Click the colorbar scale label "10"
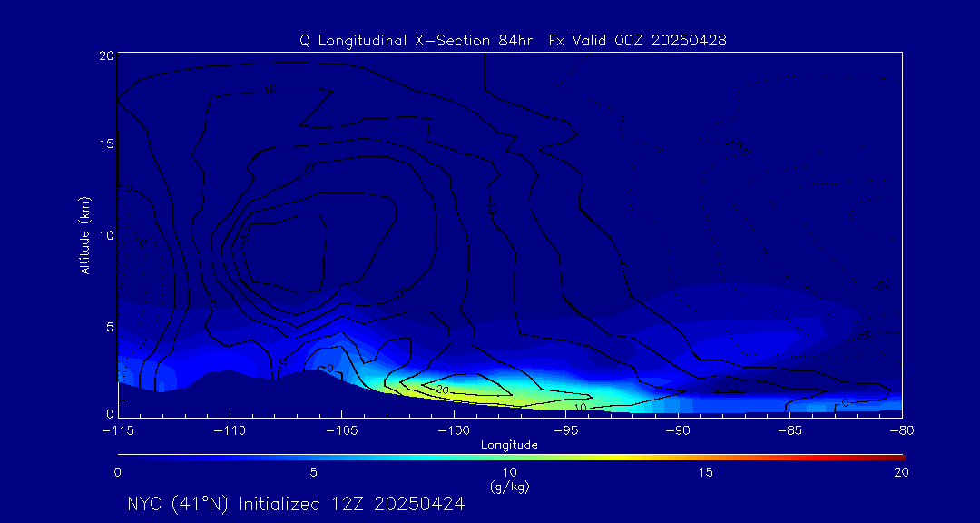This screenshot has width=980, height=523. (x=510, y=473)
